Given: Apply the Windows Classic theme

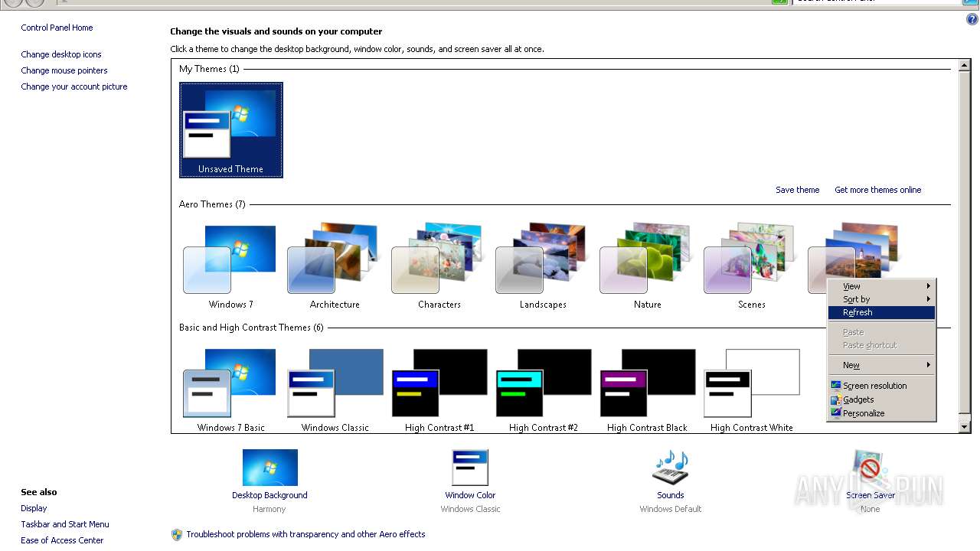Looking at the screenshot, I should tap(335, 390).
